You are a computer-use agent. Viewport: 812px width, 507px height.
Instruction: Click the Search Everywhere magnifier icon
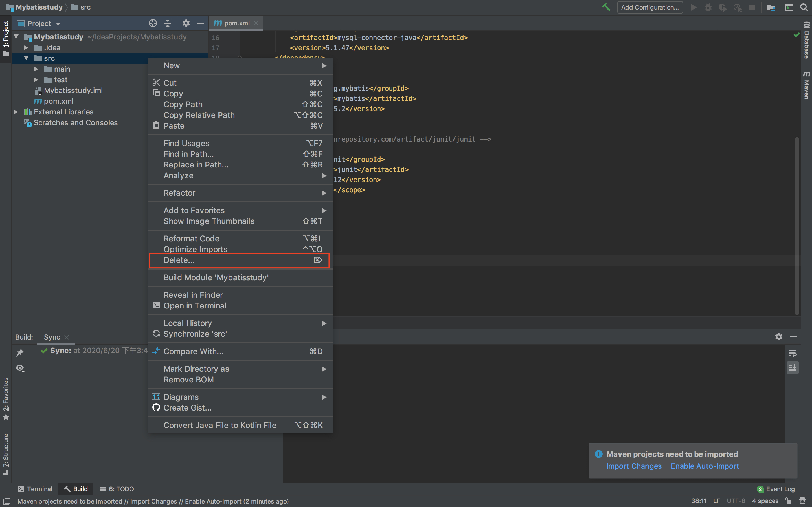coord(804,7)
